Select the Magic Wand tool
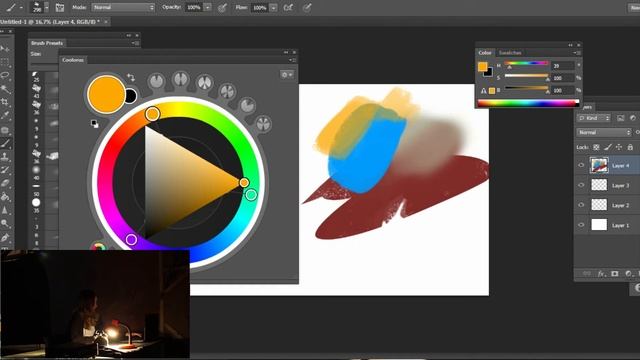The image size is (640, 360). pos(5,89)
